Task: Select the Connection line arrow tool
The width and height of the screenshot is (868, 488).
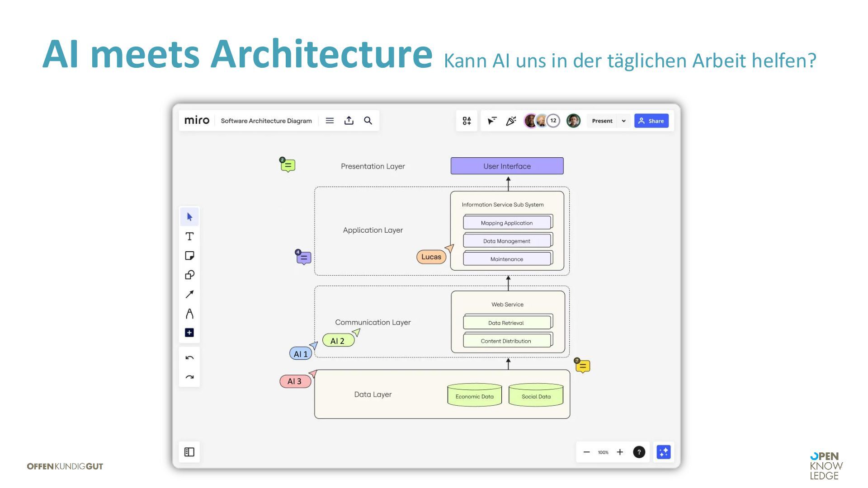Action: [189, 294]
